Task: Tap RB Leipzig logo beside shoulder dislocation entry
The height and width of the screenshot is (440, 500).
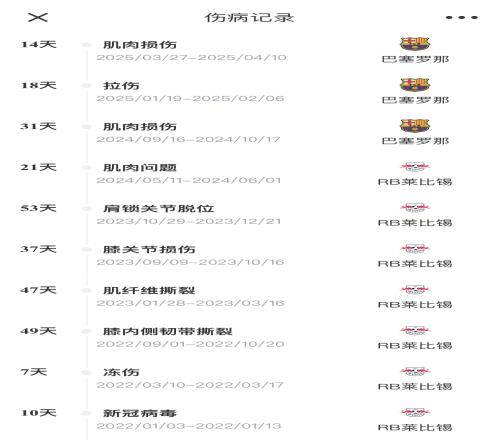Action: click(415, 207)
